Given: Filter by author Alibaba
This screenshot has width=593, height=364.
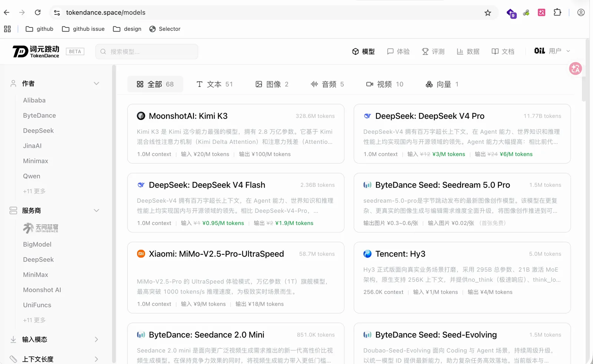Looking at the screenshot, I should (34, 100).
